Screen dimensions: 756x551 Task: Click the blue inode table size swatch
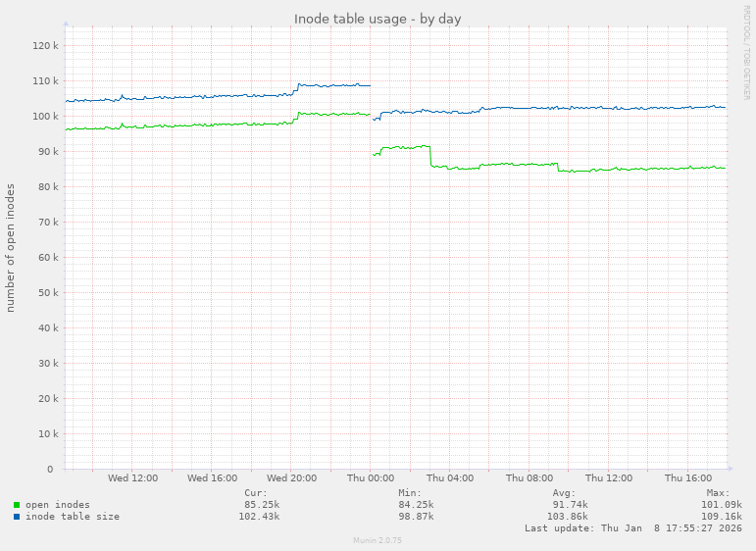(17, 517)
